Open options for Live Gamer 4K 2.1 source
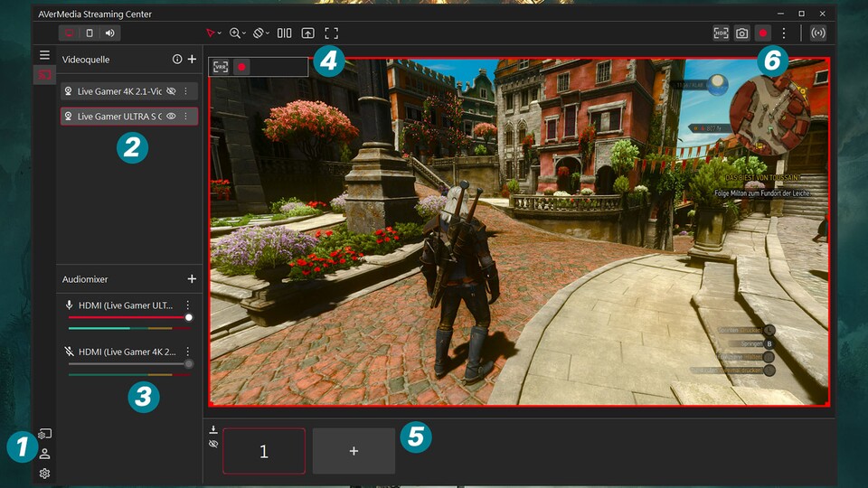This screenshot has width=868, height=488. [x=186, y=91]
